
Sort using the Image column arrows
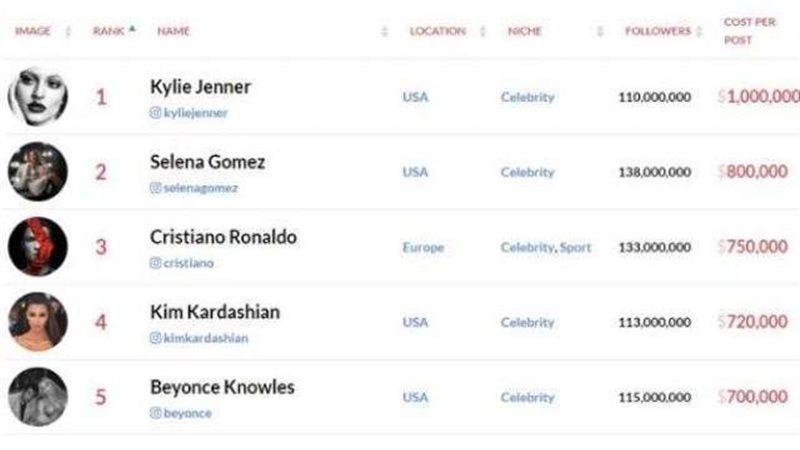coord(68,32)
